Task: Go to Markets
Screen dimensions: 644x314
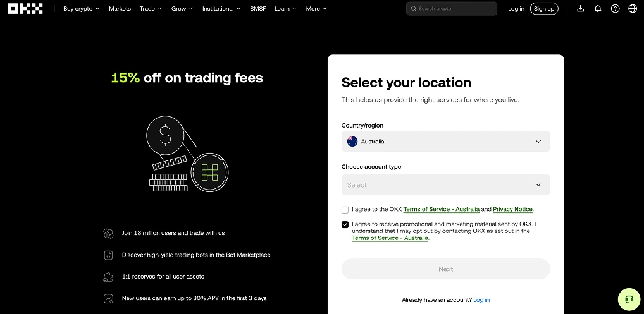Action: (x=120, y=9)
